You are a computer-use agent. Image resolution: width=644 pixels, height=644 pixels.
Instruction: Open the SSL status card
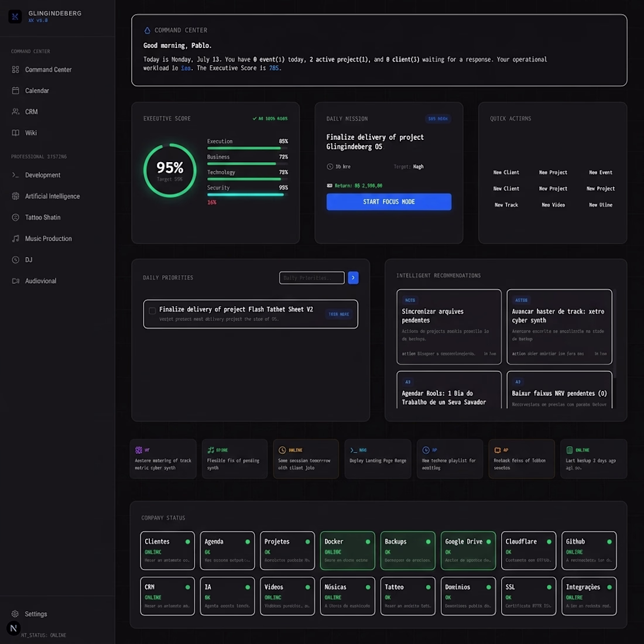529,596
